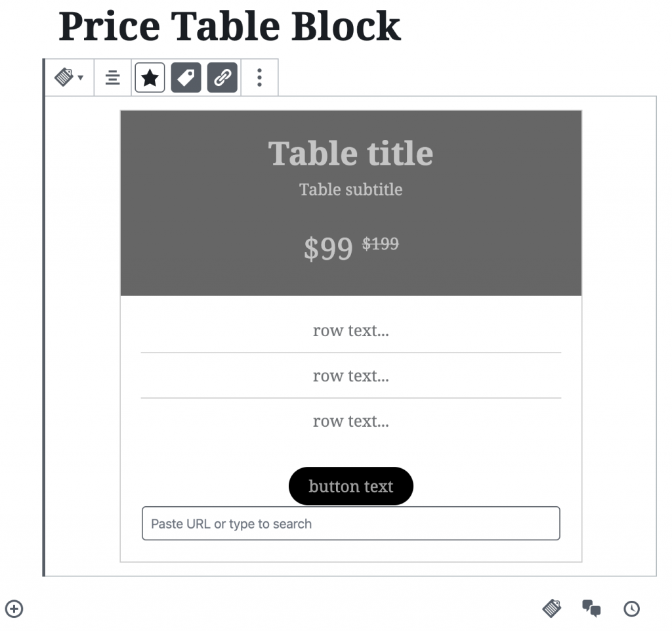Toggle the link button in block toolbar
The image size is (672, 631).
tap(222, 77)
